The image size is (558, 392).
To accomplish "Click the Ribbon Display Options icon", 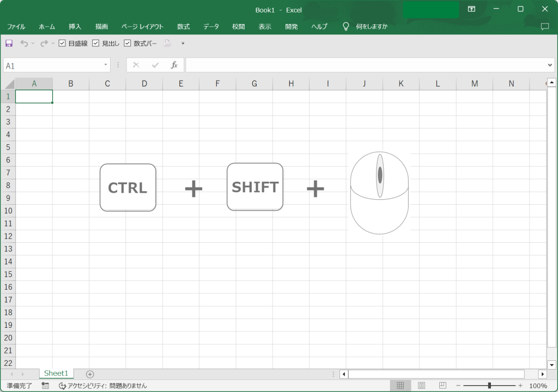I will point(471,9).
